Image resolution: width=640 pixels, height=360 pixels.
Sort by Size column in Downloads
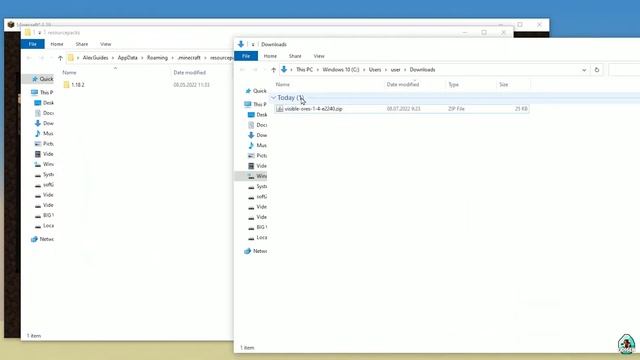coord(504,84)
